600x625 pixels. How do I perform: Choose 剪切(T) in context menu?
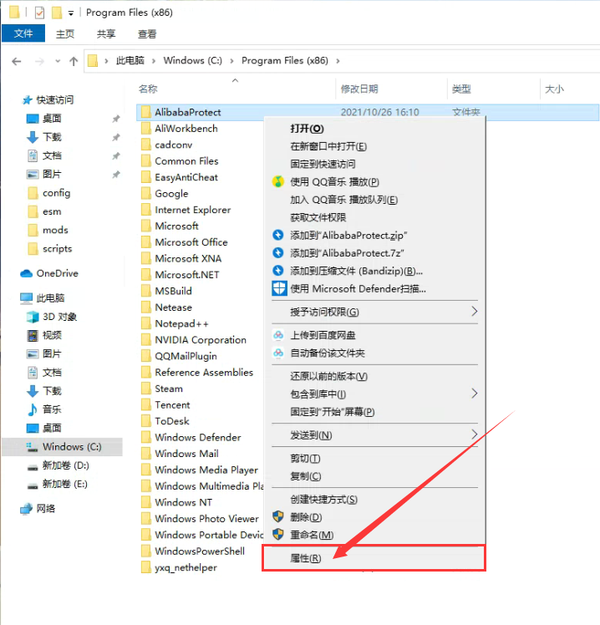305,459
